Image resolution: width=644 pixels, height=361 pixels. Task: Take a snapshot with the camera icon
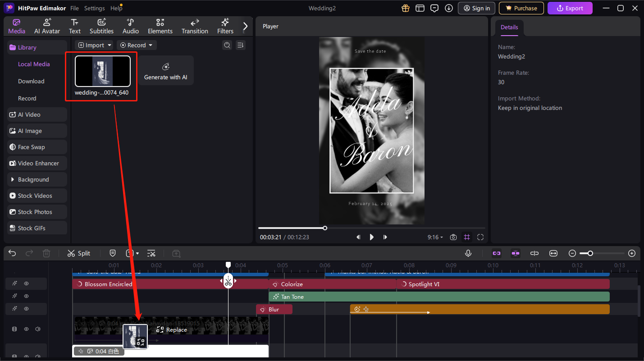tap(453, 237)
